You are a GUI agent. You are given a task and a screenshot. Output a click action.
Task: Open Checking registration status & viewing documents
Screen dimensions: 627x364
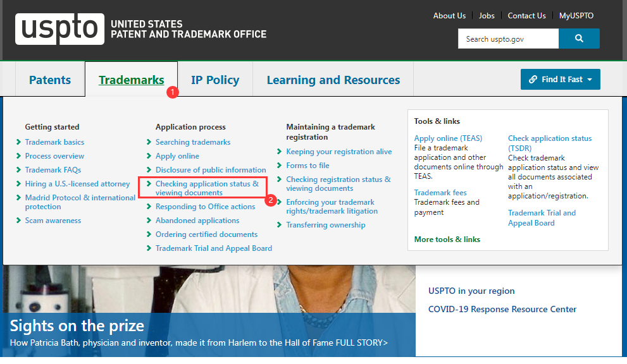(x=338, y=184)
